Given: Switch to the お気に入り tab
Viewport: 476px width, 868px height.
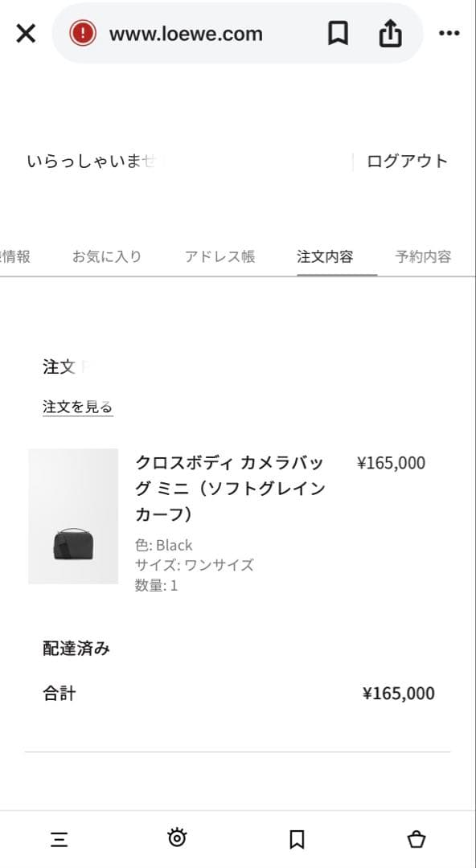Looking at the screenshot, I should [107, 256].
